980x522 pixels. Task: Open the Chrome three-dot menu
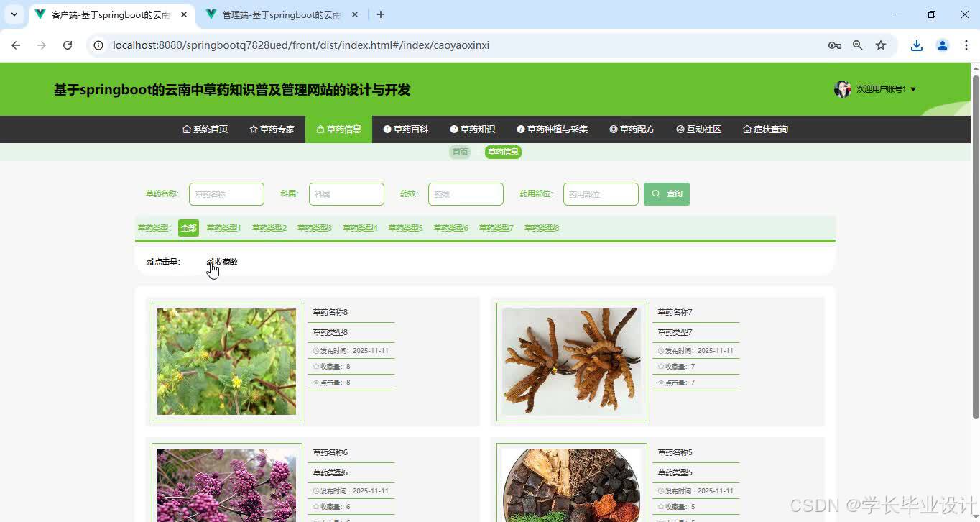(966, 45)
